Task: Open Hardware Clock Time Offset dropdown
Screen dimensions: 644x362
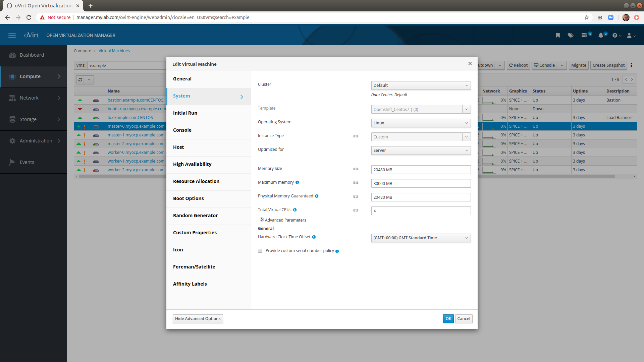Action: pyautogui.click(x=421, y=238)
